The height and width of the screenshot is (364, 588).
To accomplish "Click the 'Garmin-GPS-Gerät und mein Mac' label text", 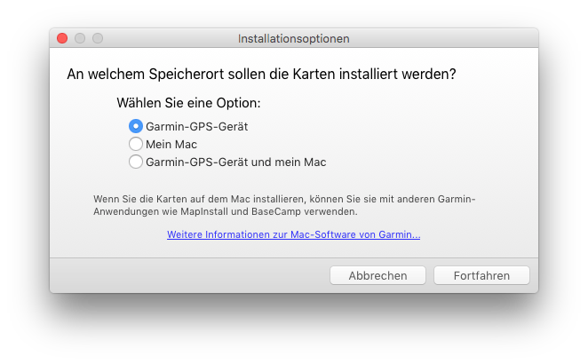I will click(x=236, y=162).
